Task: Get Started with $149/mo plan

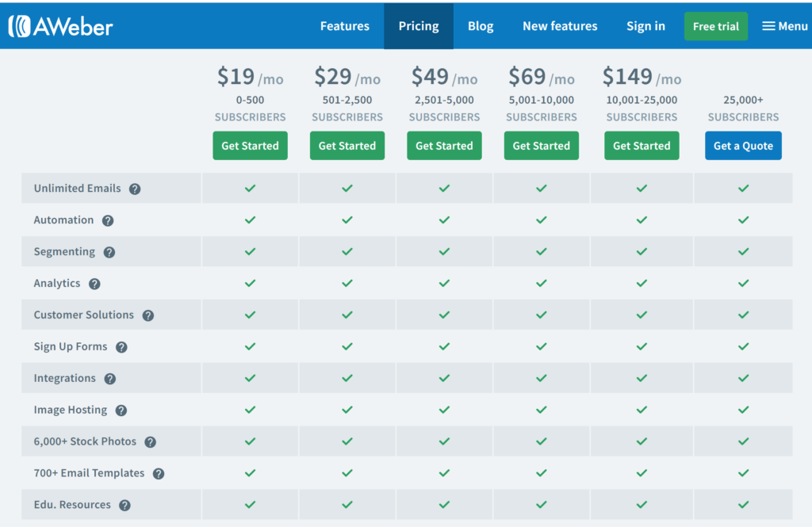Action: click(642, 146)
